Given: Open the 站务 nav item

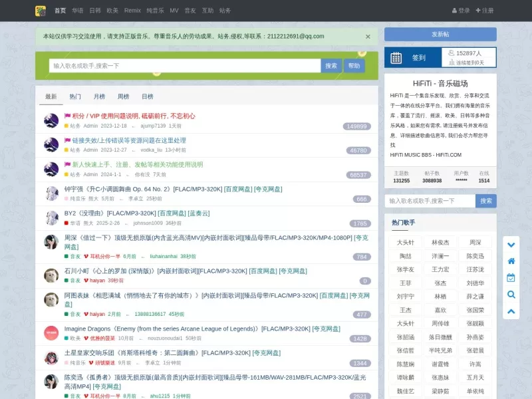Looking at the screenshot, I should (225, 11).
